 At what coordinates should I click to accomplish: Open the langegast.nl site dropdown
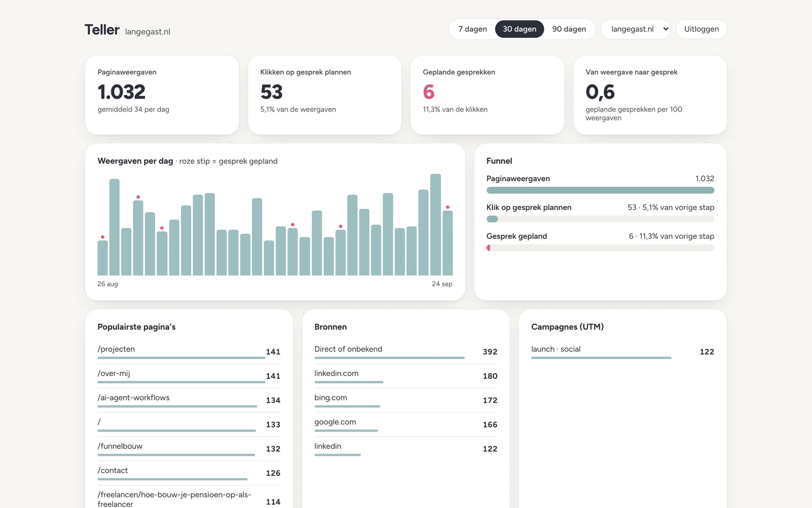(636, 29)
